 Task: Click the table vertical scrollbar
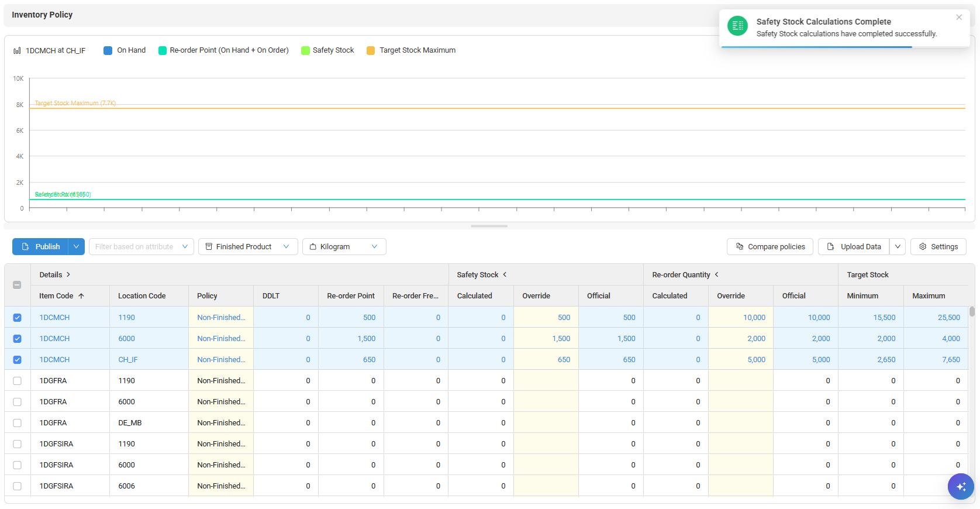click(972, 312)
